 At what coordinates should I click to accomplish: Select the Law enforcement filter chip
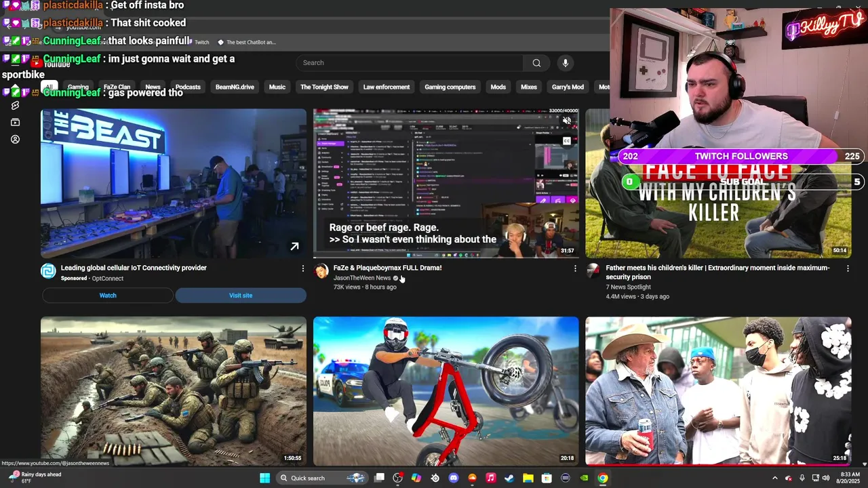(387, 87)
